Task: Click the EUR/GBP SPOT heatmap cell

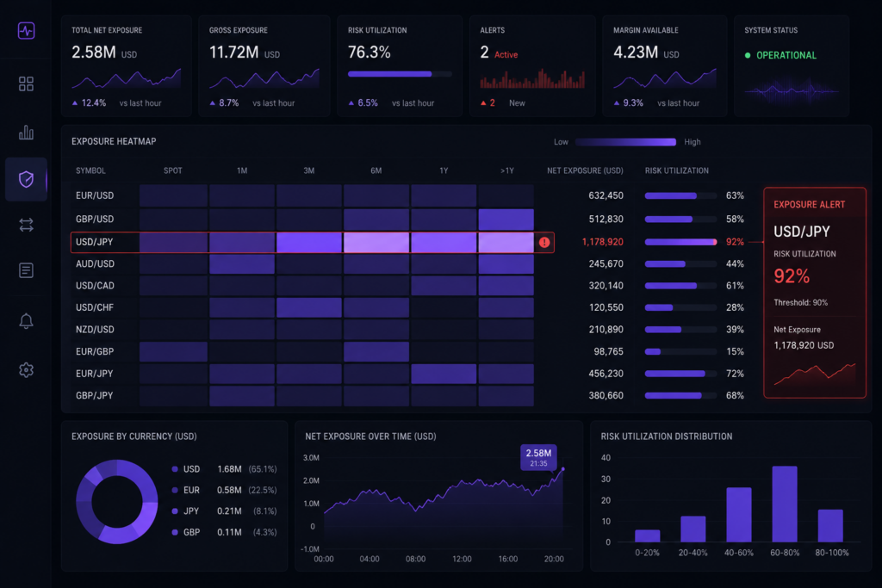Action: (173, 352)
